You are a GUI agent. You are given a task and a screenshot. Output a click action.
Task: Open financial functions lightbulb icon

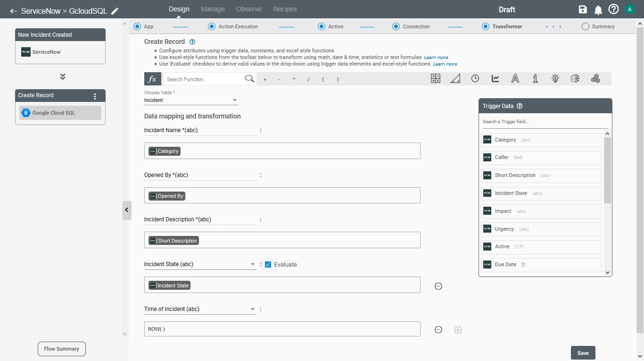click(555, 79)
